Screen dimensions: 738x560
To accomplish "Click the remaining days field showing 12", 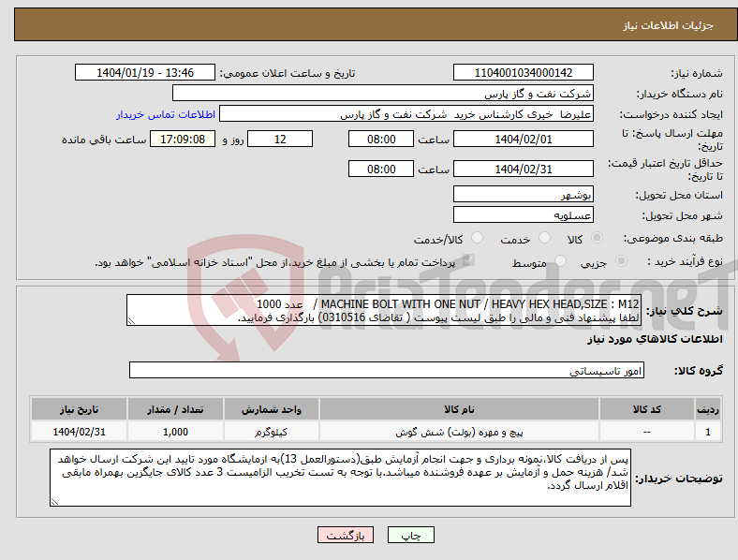I will 280,140.
